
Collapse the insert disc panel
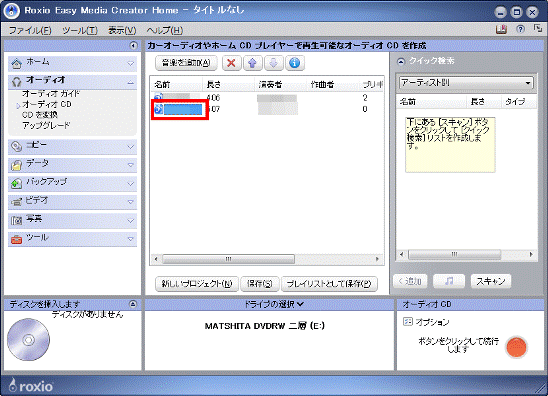coord(133,304)
